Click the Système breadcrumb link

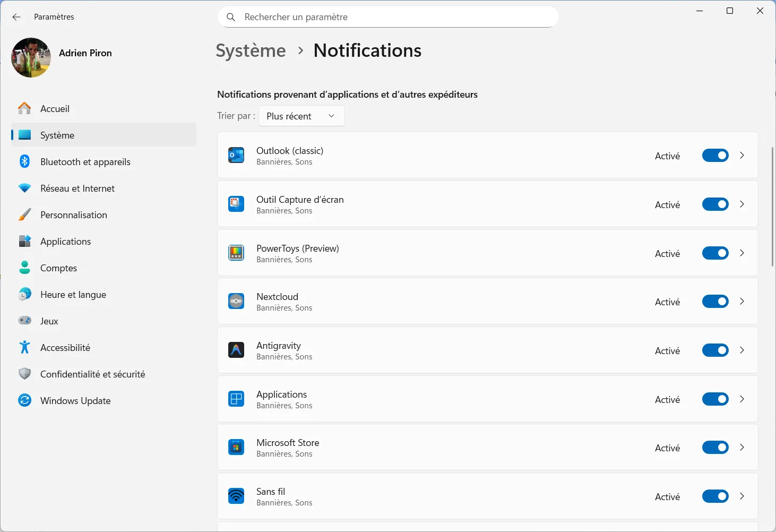(251, 50)
